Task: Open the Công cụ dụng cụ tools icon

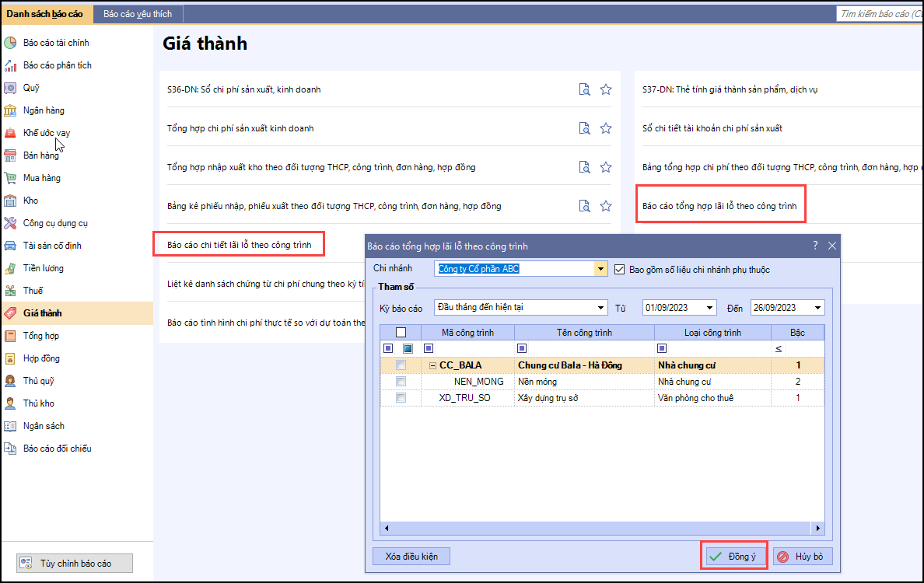Action: click(10, 223)
